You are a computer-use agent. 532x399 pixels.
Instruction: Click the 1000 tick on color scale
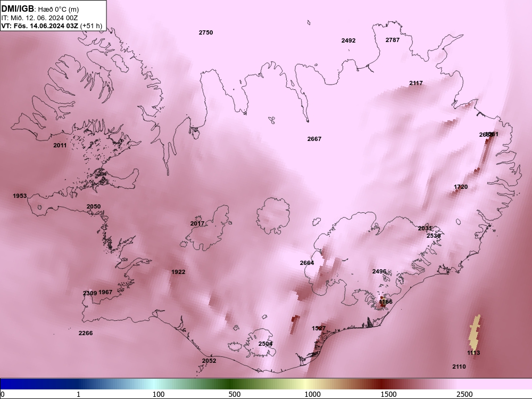[x=312, y=394]
